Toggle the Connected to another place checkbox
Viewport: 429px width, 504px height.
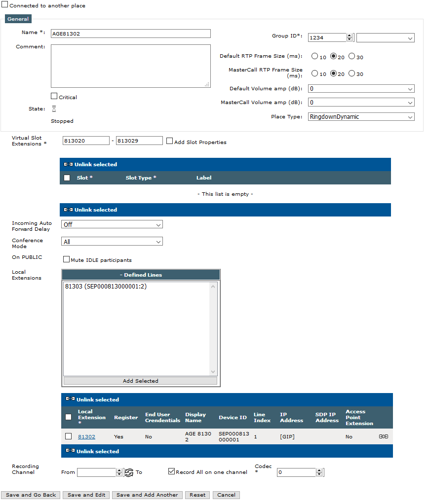5,4
